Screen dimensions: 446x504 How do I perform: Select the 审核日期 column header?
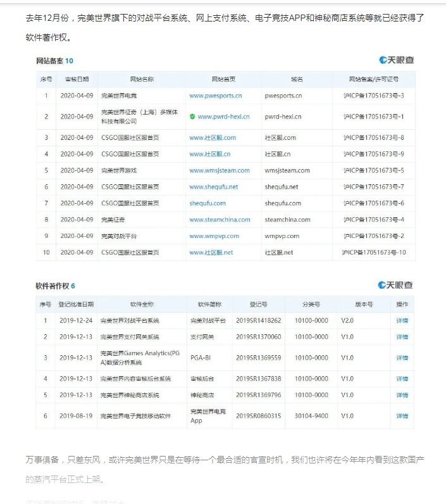[x=77, y=79]
